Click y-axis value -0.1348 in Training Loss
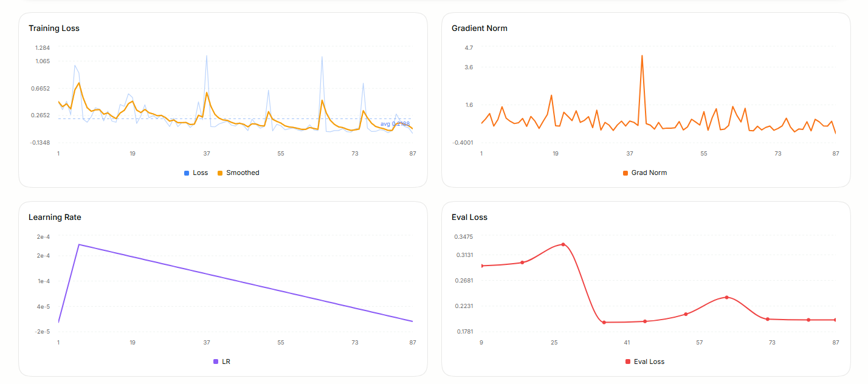This screenshot has height=384, width=868. tap(40, 143)
